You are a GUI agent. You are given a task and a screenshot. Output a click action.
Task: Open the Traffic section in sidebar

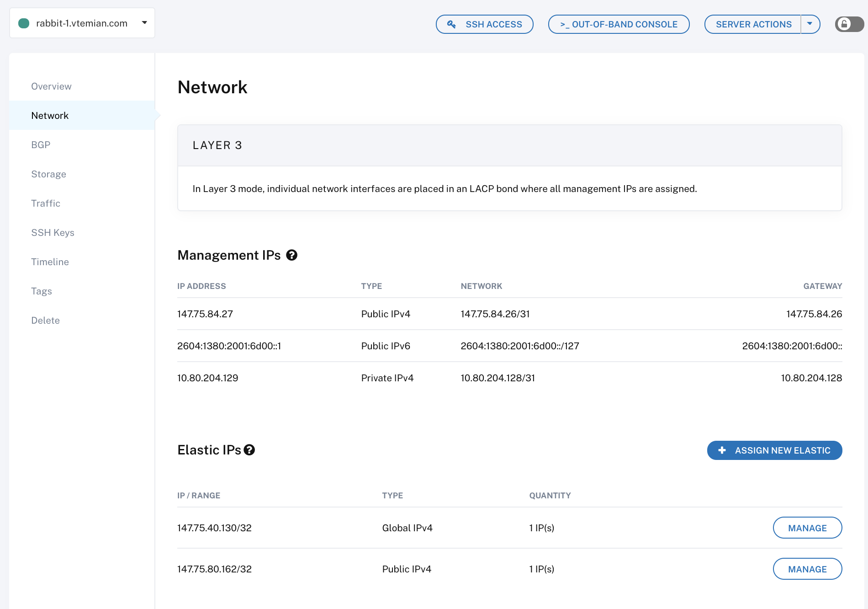click(46, 203)
